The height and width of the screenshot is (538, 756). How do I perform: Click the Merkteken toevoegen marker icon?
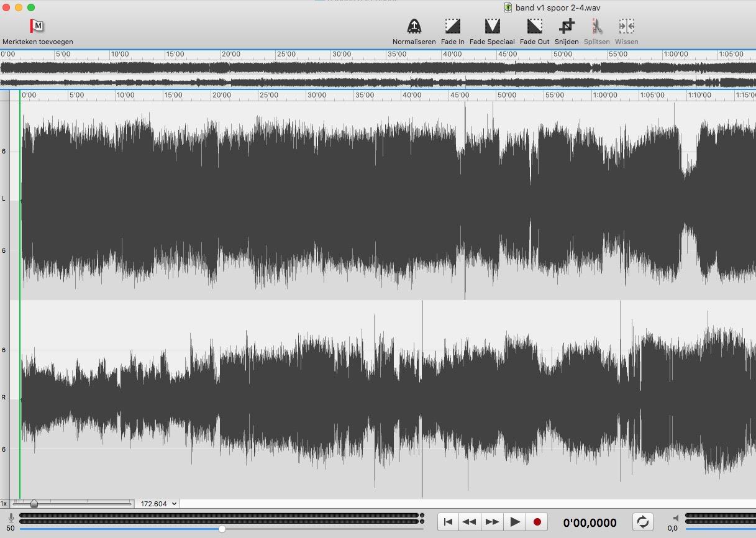(x=37, y=27)
